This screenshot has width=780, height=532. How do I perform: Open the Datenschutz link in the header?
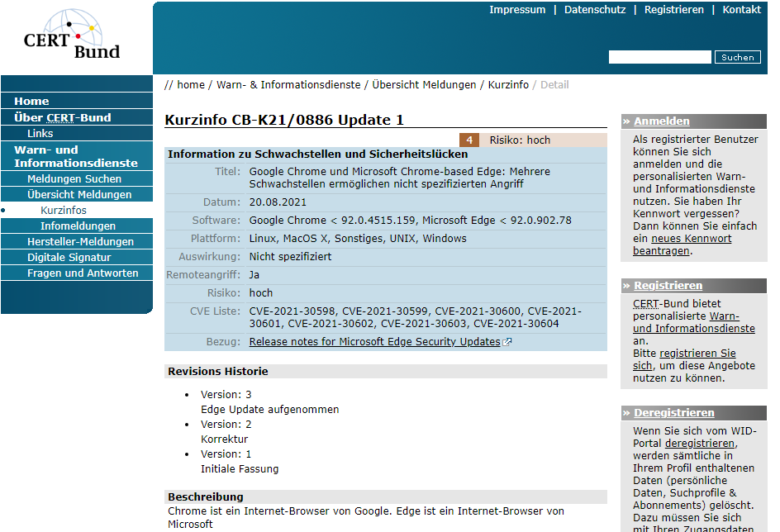click(x=595, y=9)
